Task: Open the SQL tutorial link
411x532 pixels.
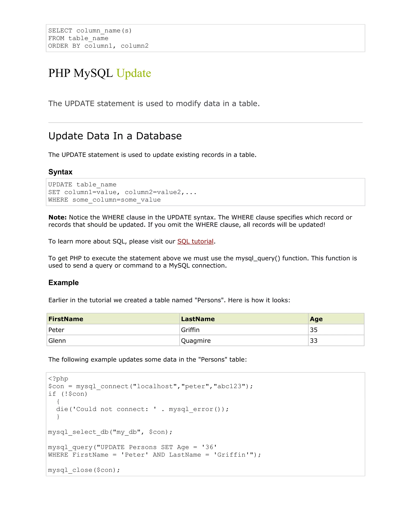Action: pos(195,241)
